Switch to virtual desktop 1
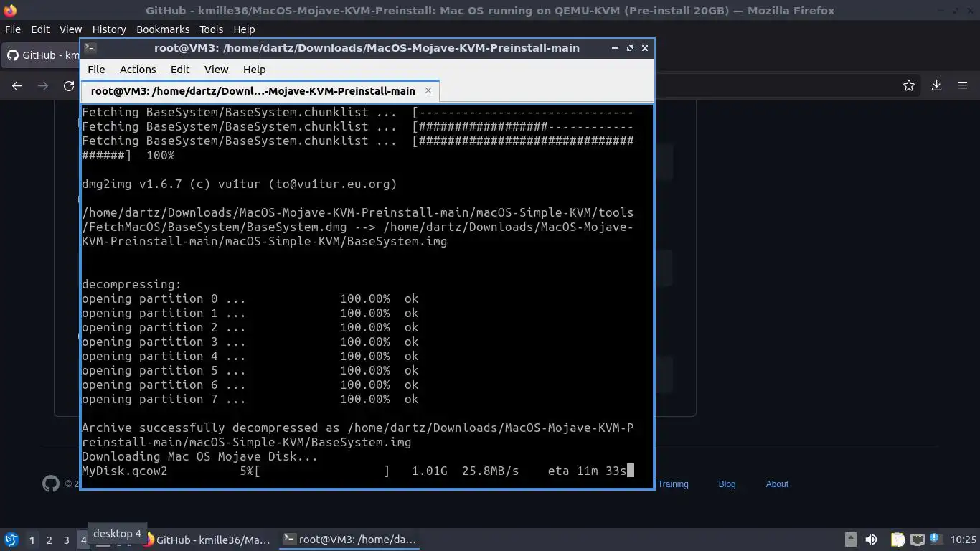 32,540
